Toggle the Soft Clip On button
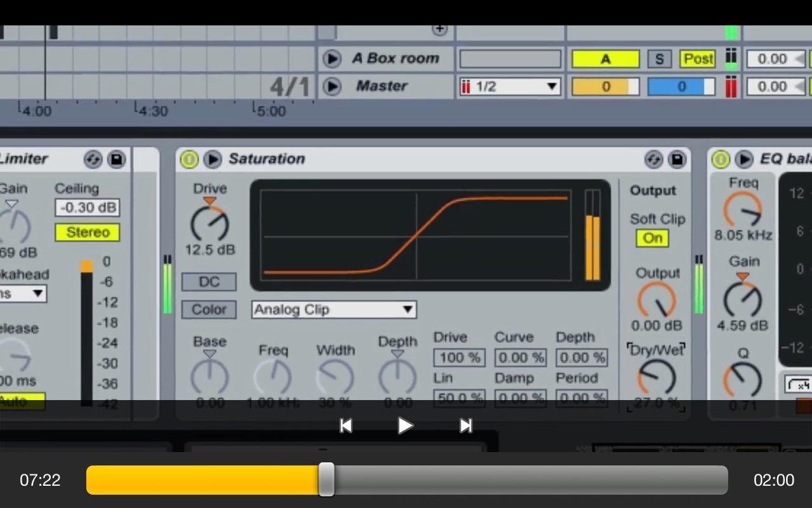This screenshot has height=508, width=812. pyautogui.click(x=652, y=238)
